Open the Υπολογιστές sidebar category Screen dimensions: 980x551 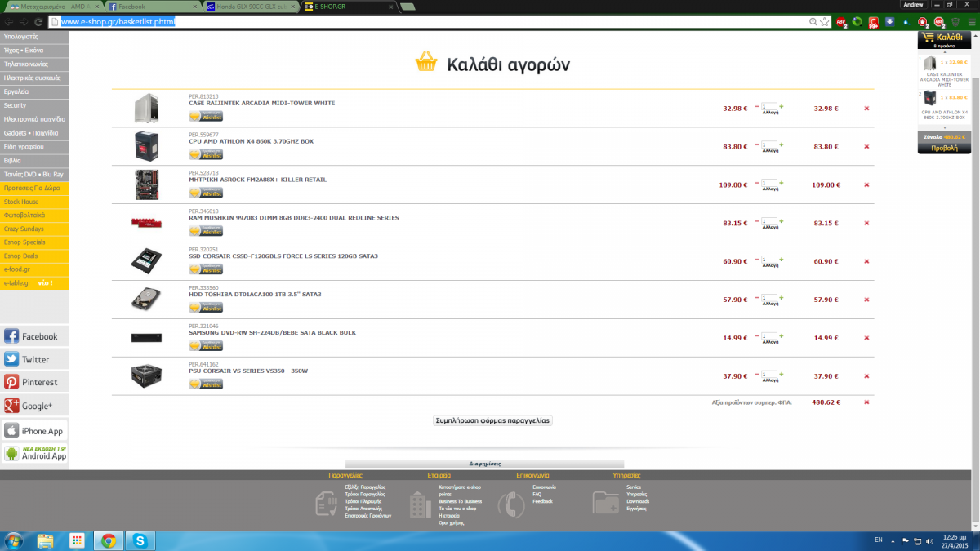34,37
